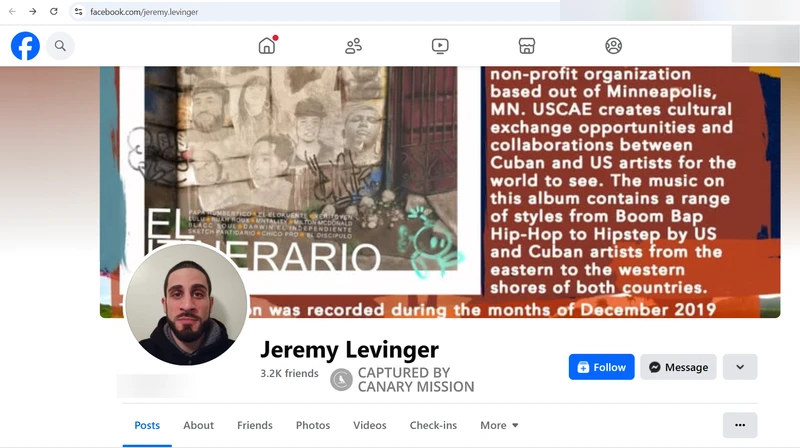Open Facebook search
The height and width of the screenshot is (448, 800).
point(60,46)
